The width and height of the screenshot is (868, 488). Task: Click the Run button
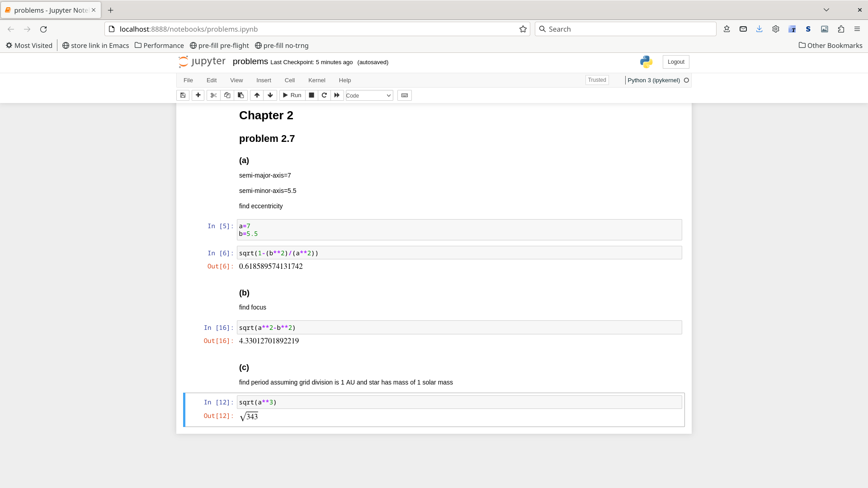tap(292, 95)
